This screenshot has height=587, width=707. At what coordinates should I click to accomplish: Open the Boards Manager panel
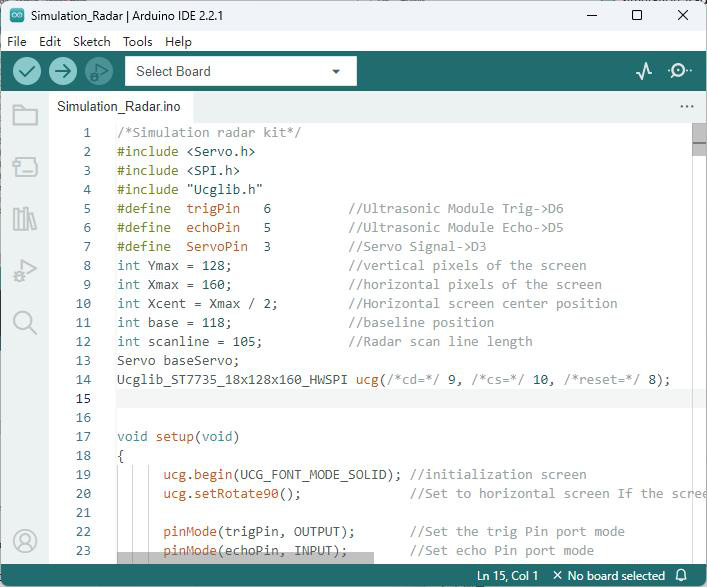[x=25, y=167]
